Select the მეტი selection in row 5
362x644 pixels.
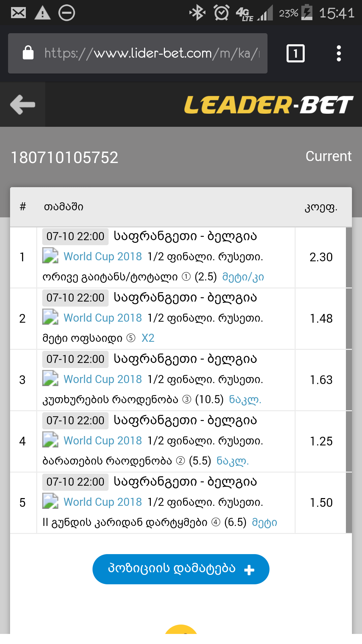pos(264,523)
